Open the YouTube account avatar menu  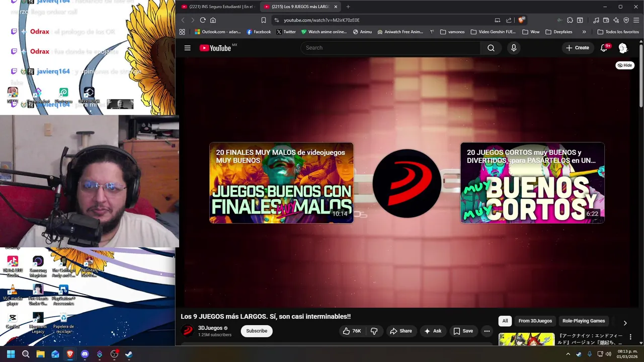(623, 48)
